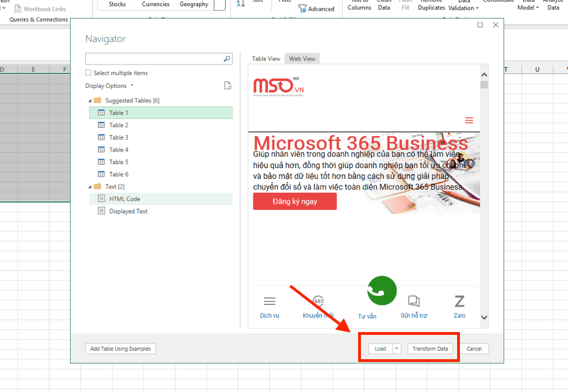The image size is (568, 392).
Task: Choose the HTML Code text item
Action: pos(161,199)
